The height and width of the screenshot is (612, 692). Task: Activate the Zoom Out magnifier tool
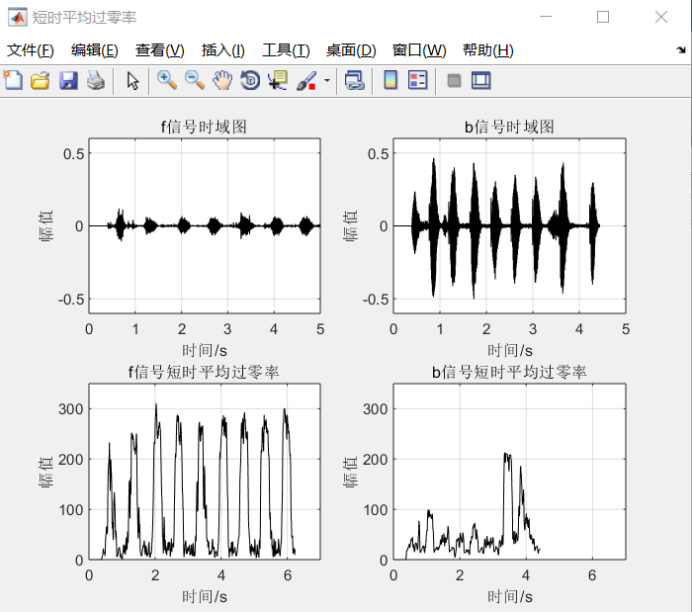(x=194, y=81)
